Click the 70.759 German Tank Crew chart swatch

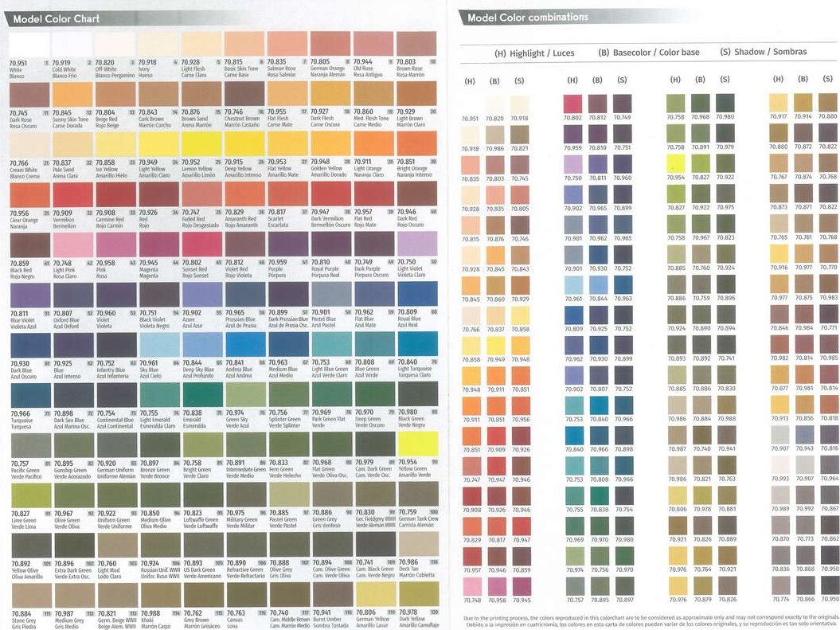click(418, 495)
